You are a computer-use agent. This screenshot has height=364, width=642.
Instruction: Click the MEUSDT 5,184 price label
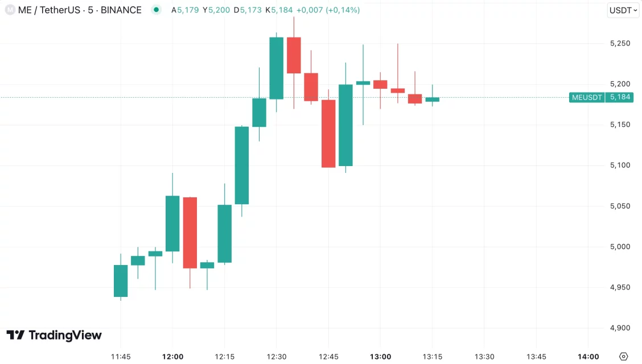(x=602, y=97)
